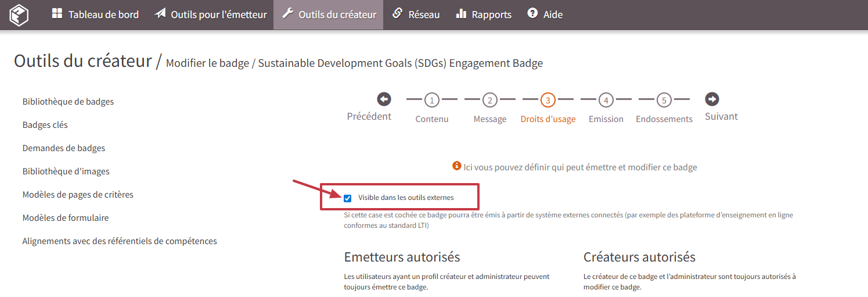Click the wrench icon for Outils du créateur
The image size is (868, 297).
pos(287,13)
